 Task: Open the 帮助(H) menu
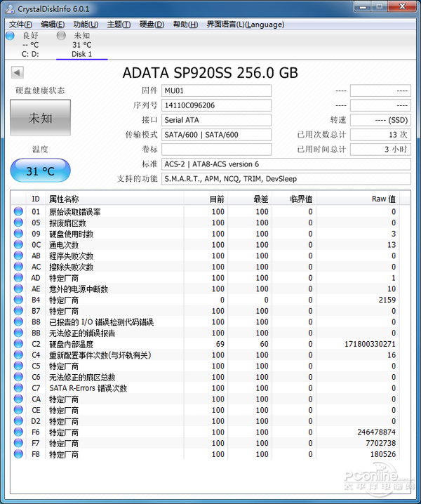pos(185,25)
